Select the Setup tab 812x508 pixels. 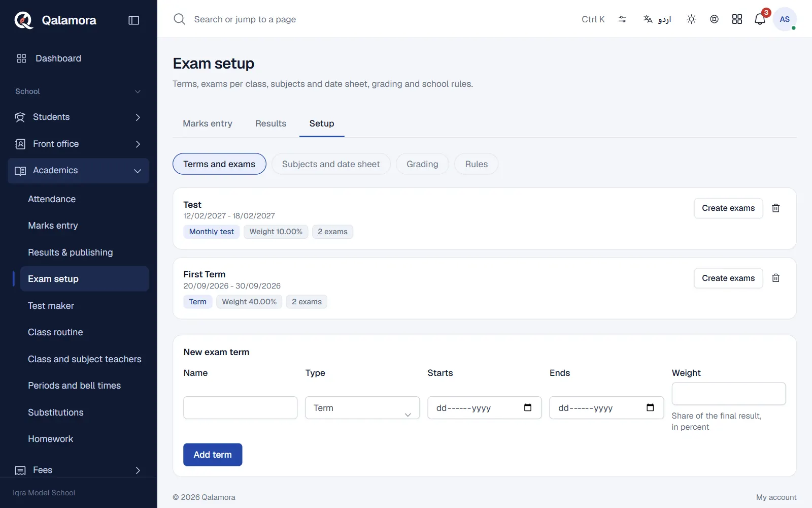322,123
